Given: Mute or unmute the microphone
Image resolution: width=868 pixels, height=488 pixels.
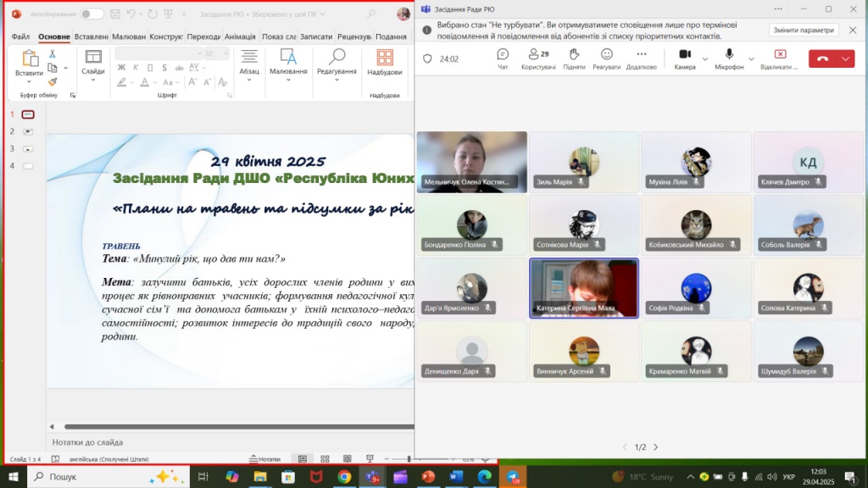Looking at the screenshot, I should click(x=728, y=58).
